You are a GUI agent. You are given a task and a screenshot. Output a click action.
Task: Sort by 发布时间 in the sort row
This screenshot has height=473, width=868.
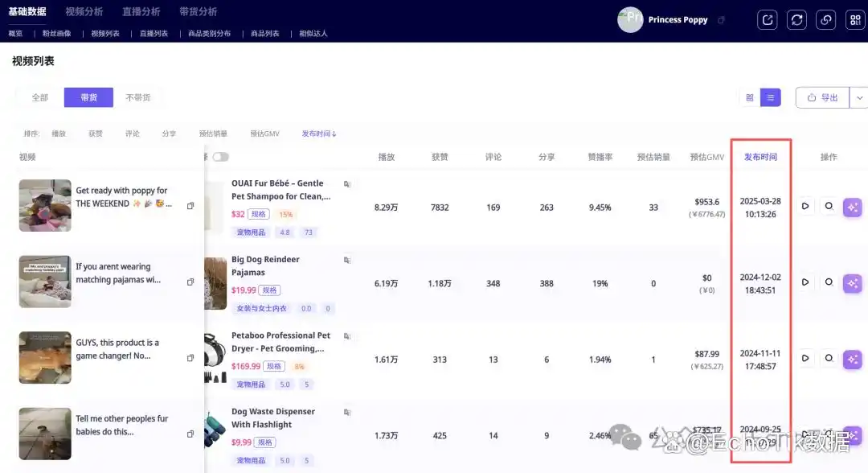pos(318,134)
